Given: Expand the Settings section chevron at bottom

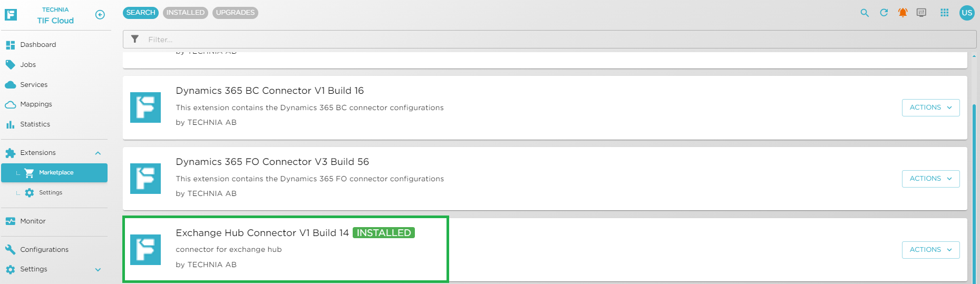Looking at the screenshot, I should (98, 269).
